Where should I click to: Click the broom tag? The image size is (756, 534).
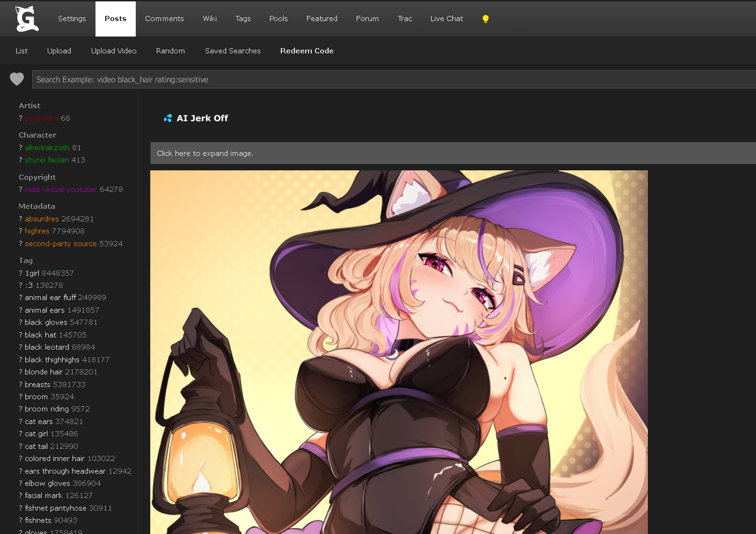[36, 397]
